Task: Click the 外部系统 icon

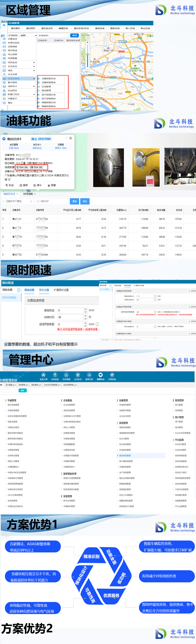Action: 112,375
